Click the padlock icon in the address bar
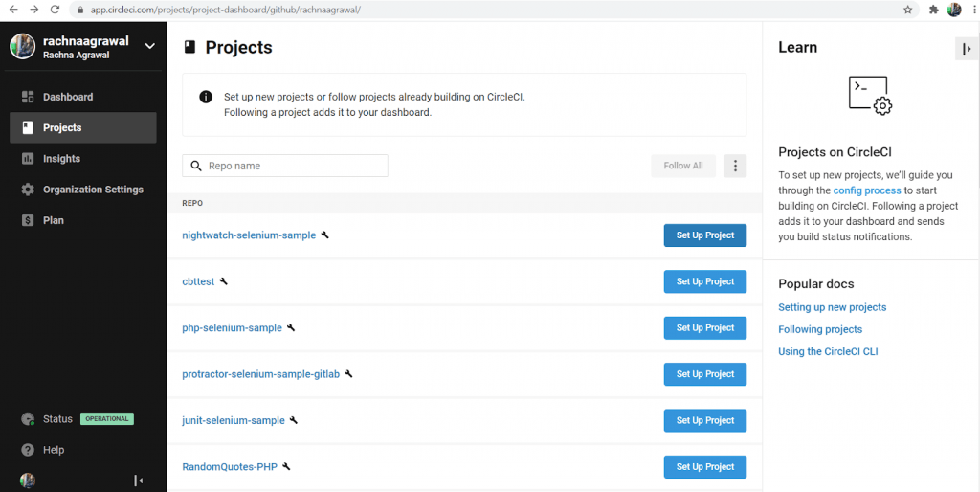The height and width of the screenshot is (492, 980). (78, 11)
